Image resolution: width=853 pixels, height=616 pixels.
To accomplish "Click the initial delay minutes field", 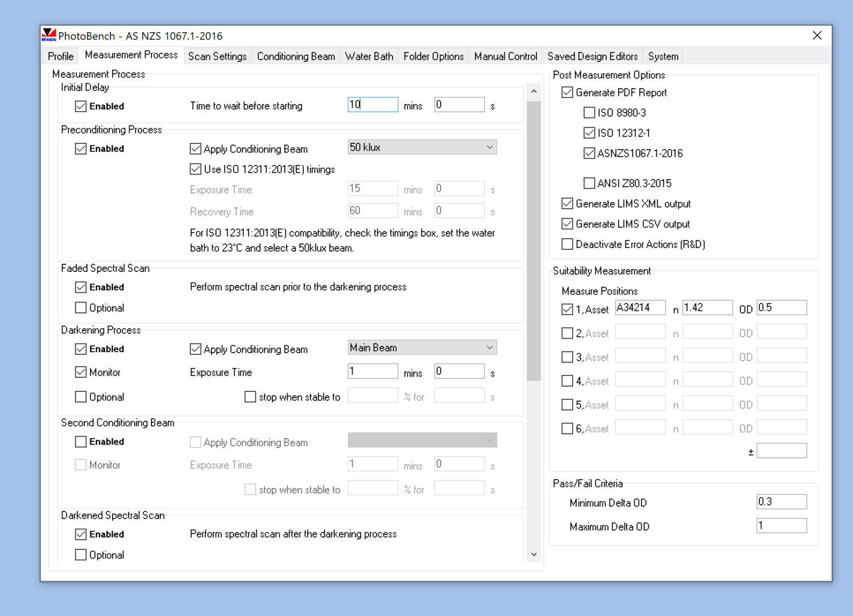I will [x=372, y=105].
